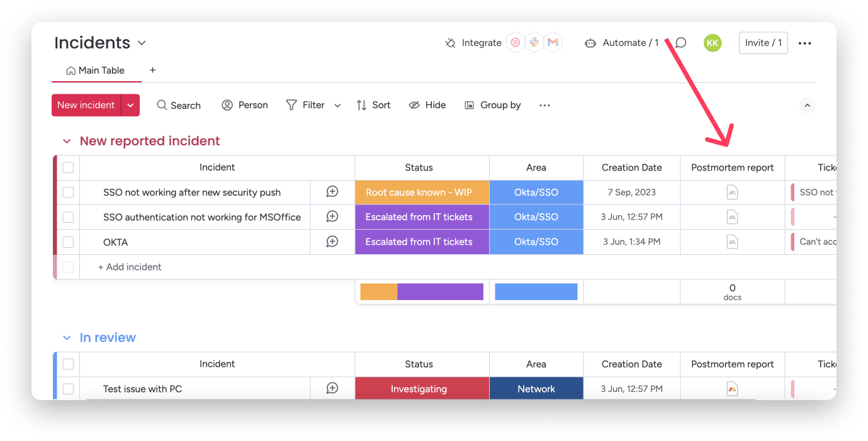Click Investigating status cell
The height and width of the screenshot is (441, 868).
[422, 389]
